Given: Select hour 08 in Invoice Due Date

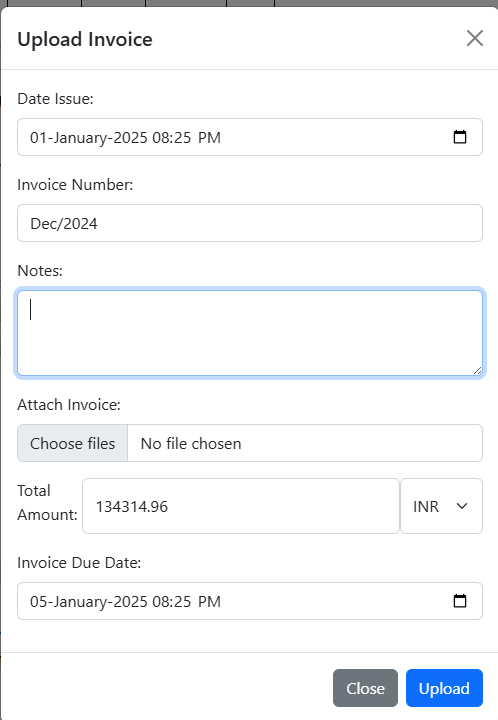Looking at the screenshot, I should [160, 602].
